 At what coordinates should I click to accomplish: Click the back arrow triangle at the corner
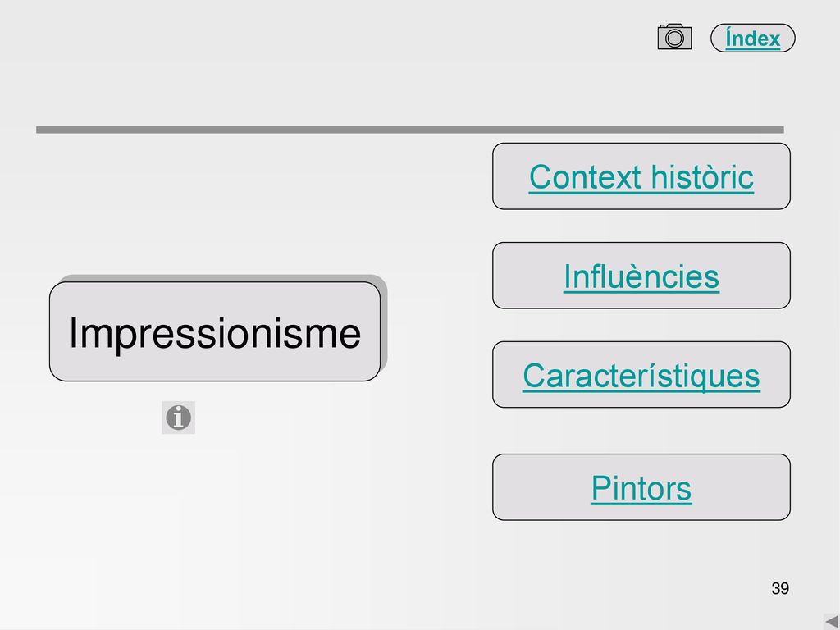(x=832, y=622)
